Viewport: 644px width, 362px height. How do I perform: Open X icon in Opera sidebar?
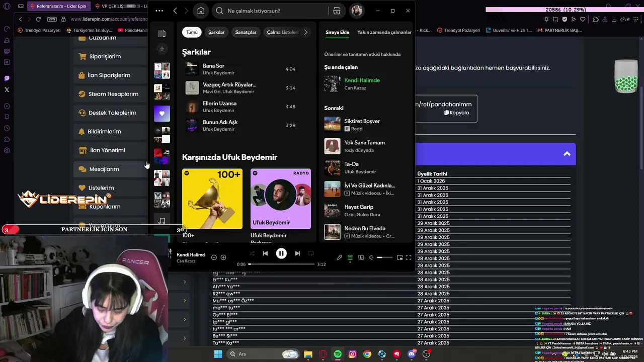tap(7, 89)
